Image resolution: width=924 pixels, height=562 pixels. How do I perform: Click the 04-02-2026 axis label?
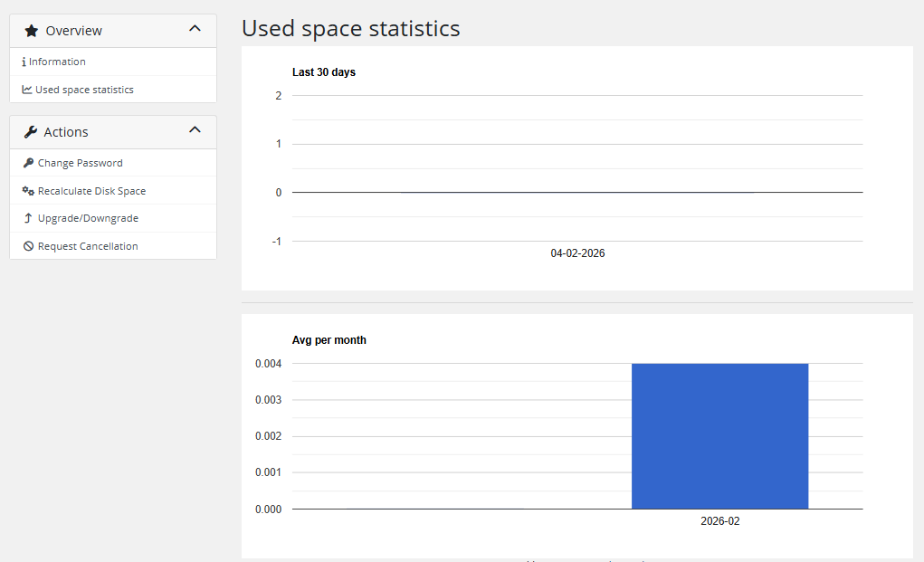click(577, 253)
